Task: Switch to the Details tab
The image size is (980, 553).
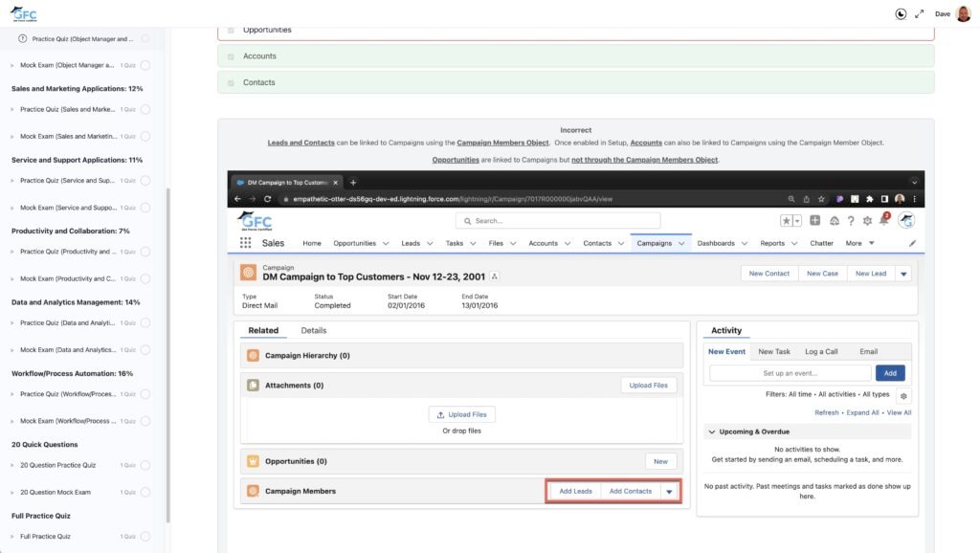Action: [314, 330]
